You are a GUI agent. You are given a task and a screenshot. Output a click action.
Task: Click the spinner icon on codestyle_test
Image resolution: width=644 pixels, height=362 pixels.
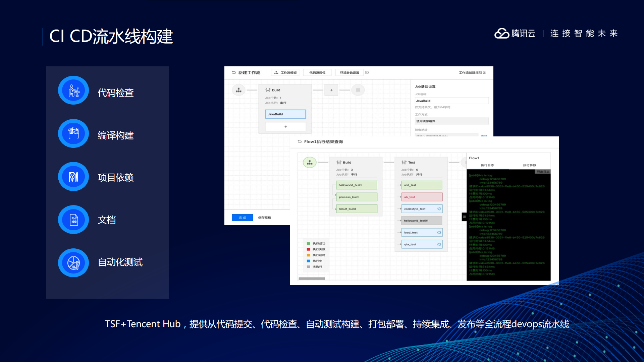tap(439, 209)
